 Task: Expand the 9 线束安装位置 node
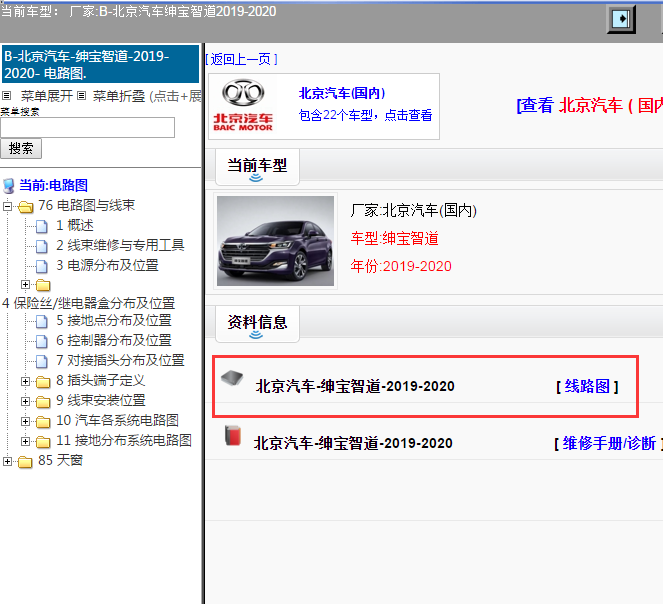click(x=25, y=401)
